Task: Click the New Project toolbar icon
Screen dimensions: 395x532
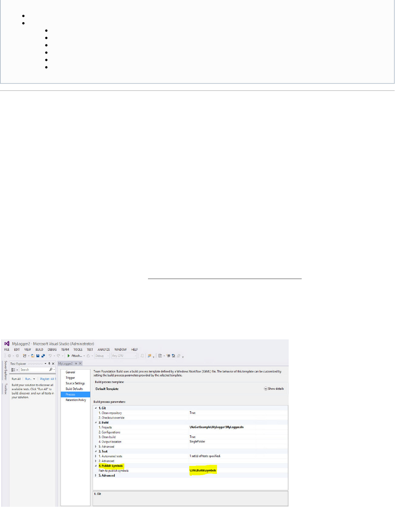Action: (24, 356)
